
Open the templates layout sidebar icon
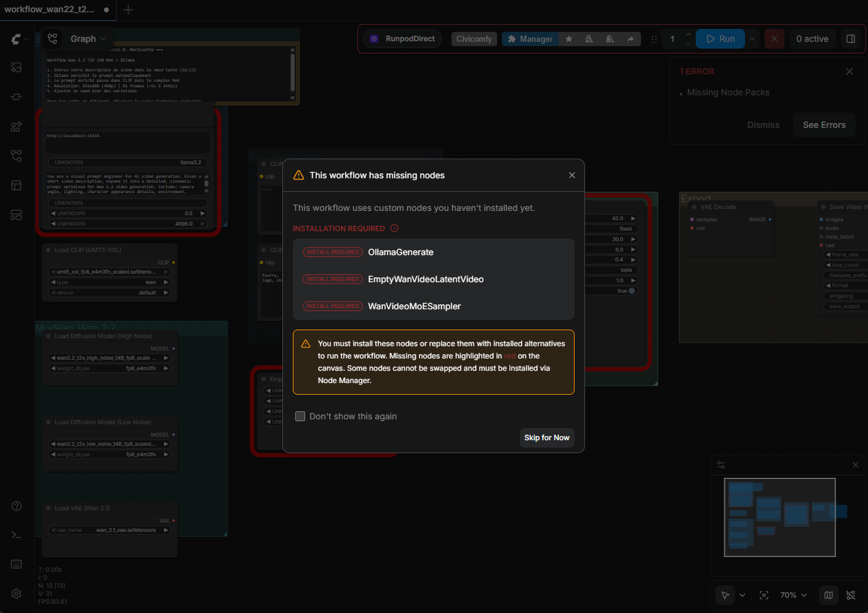click(x=17, y=186)
